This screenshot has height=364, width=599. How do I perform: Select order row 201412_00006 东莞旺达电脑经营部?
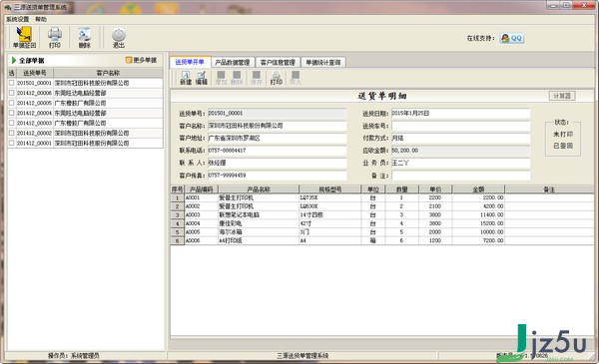pyautogui.click(x=85, y=93)
